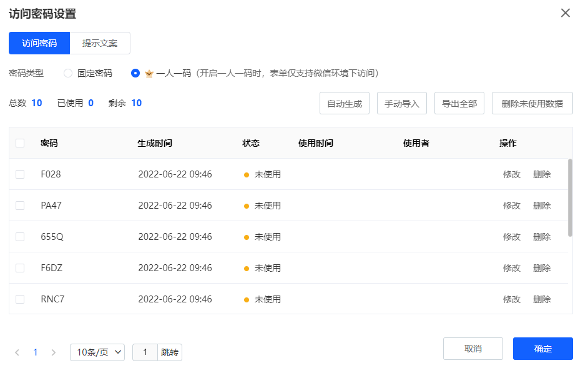588x368 pixels.
Task: Tick the checkbox for password RNC7
Action: click(x=20, y=299)
